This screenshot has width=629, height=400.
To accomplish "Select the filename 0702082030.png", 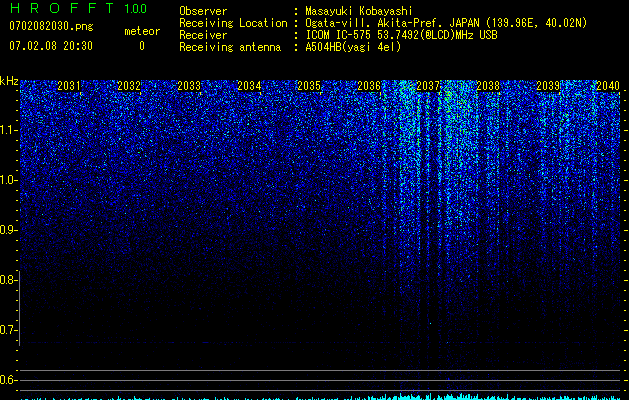I will 51,27.
